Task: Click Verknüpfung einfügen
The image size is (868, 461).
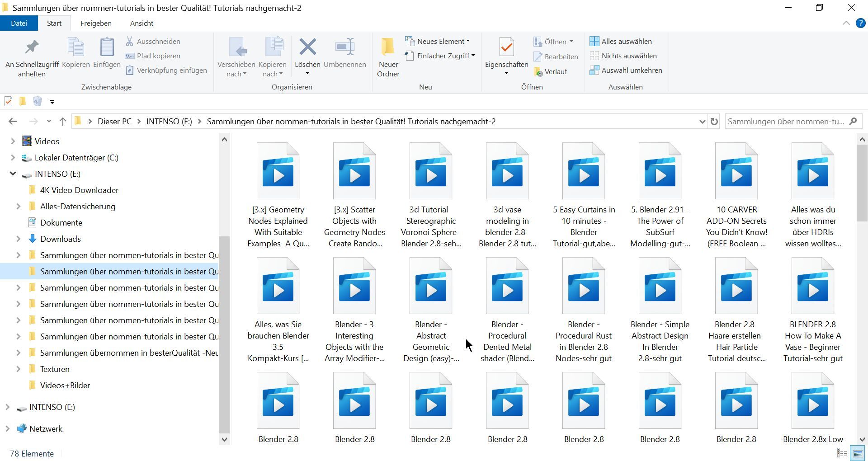Action: coord(166,70)
